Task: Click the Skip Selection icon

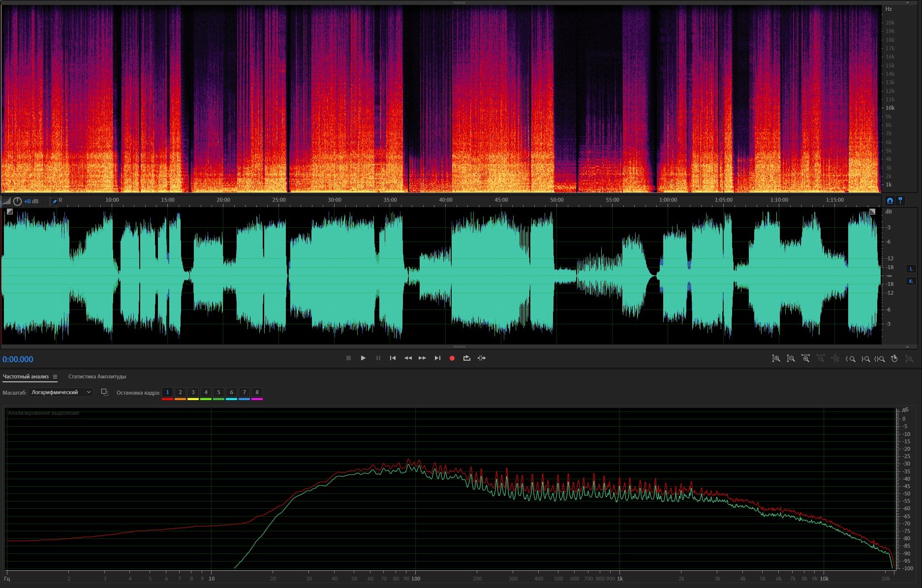Action: [482, 358]
